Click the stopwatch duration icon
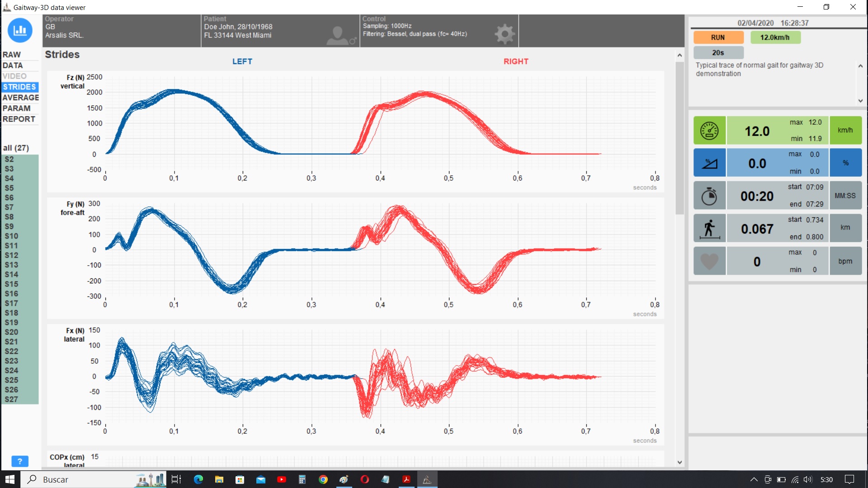 [709, 196]
